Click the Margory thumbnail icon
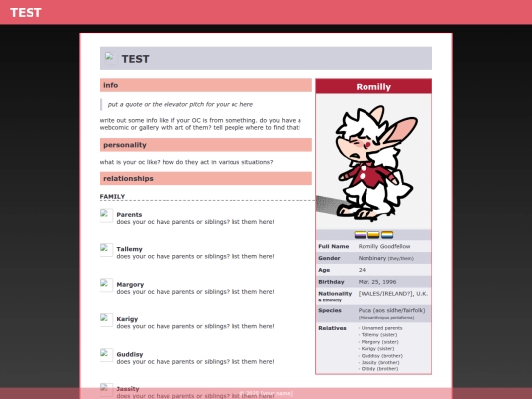Viewport: 532px width, 399px height. (x=106, y=285)
